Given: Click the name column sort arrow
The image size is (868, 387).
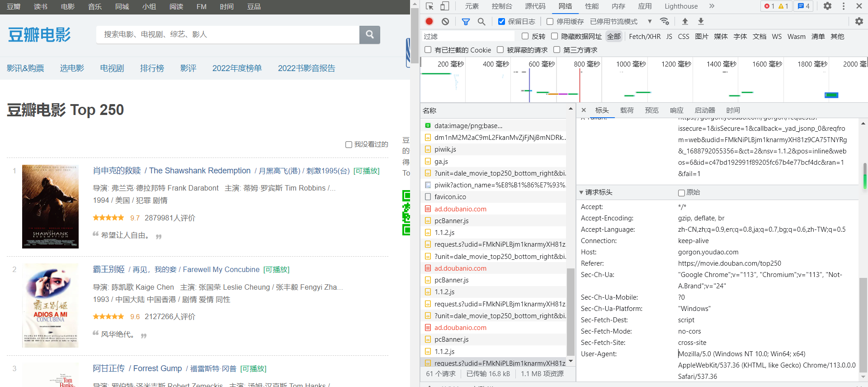Looking at the screenshot, I should 571,109.
